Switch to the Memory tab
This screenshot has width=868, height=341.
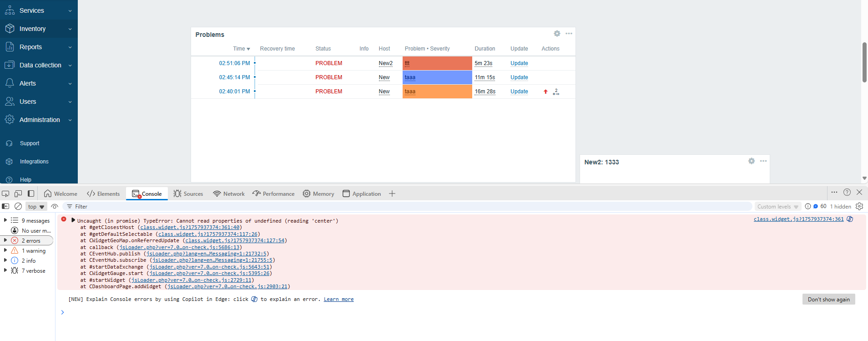coord(318,193)
